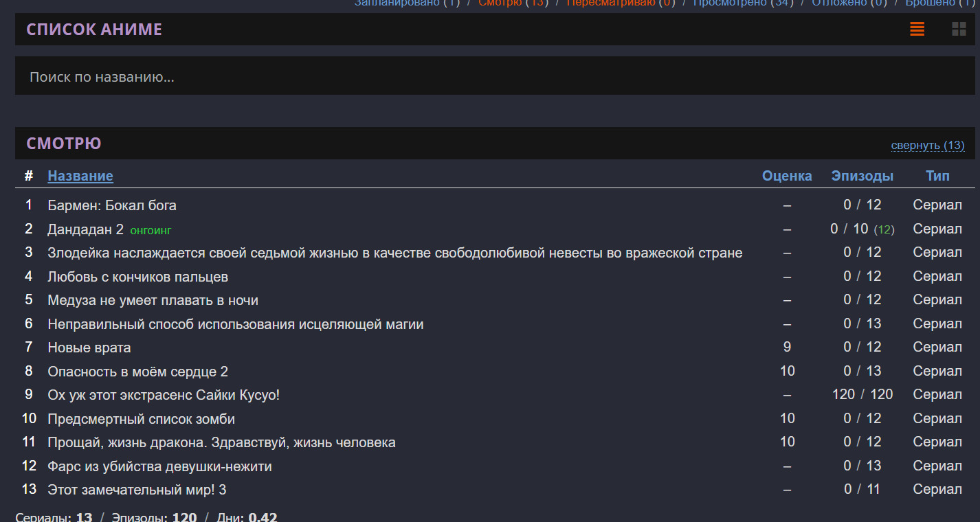The width and height of the screenshot is (980, 522).
Task: Open anime Бармен: Бокал бога
Action: [x=112, y=205]
